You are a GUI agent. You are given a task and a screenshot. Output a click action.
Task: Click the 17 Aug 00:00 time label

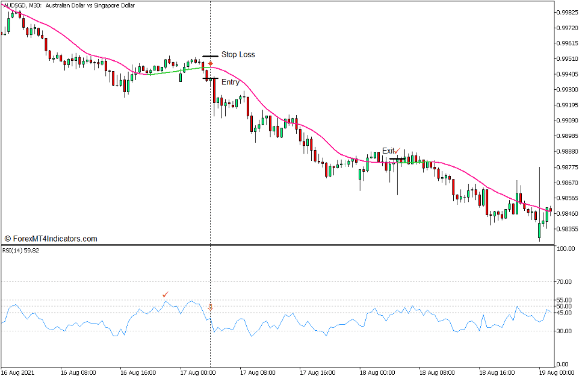(197, 373)
